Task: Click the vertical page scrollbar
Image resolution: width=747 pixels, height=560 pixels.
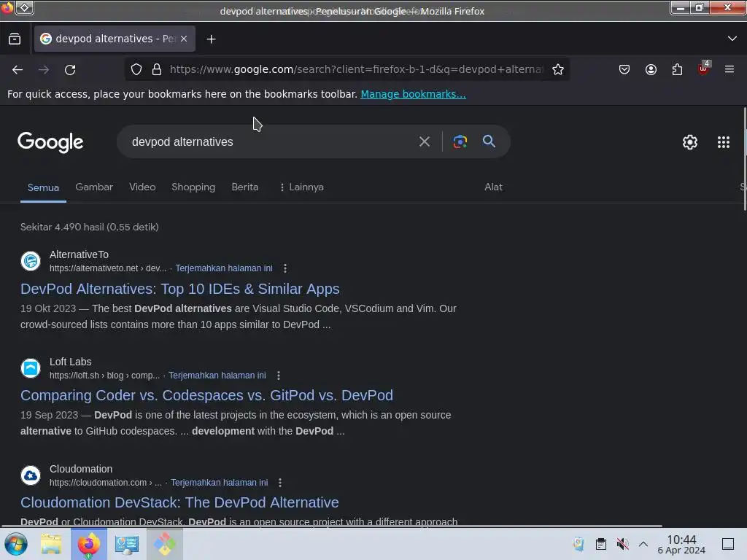Action: tap(744, 160)
